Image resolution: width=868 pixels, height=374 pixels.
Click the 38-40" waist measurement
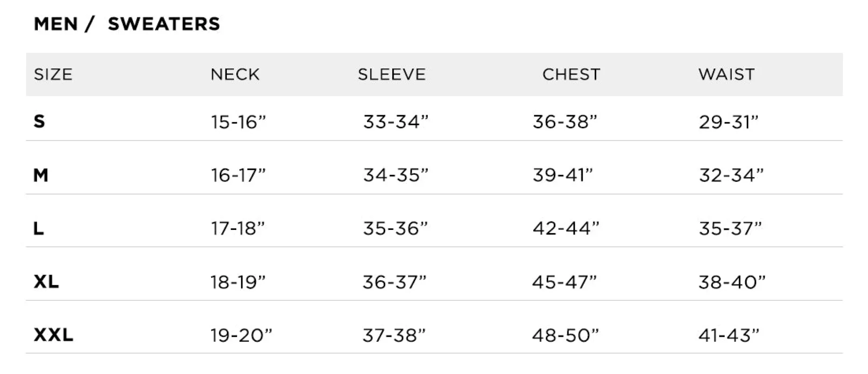tap(732, 282)
